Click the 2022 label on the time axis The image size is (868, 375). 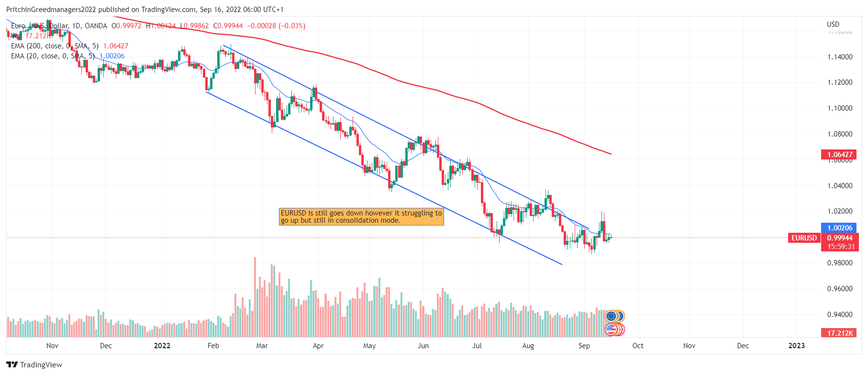[x=162, y=346]
